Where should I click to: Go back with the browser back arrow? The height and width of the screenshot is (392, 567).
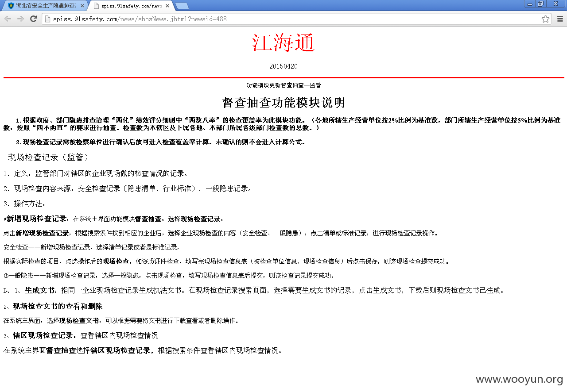pos(8,19)
